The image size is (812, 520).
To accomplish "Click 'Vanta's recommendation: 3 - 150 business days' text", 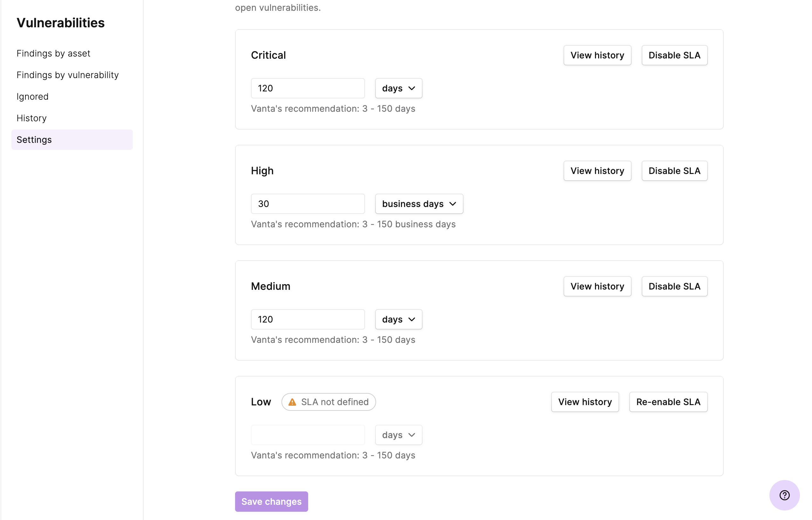I will [x=353, y=224].
